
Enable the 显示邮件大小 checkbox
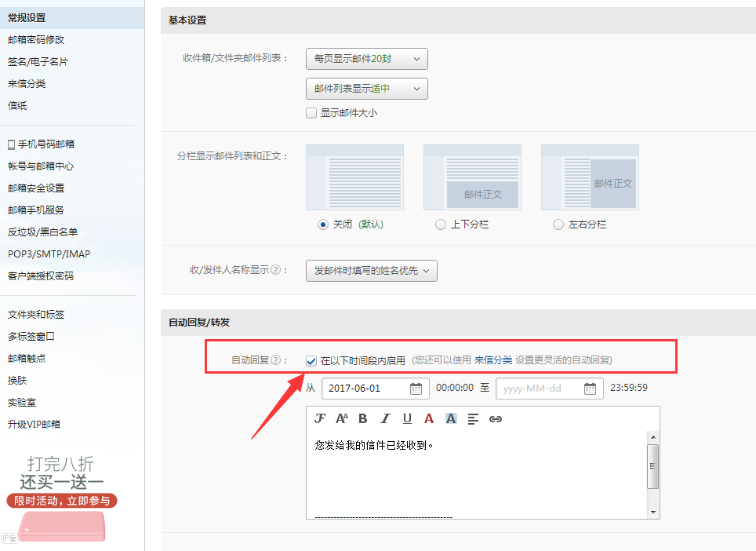pos(311,113)
